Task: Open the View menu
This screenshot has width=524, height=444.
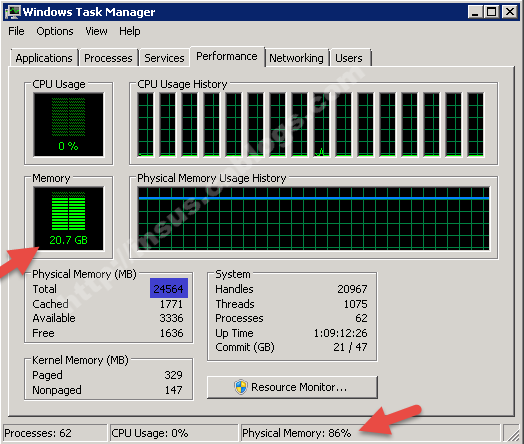Action: tap(96, 31)
